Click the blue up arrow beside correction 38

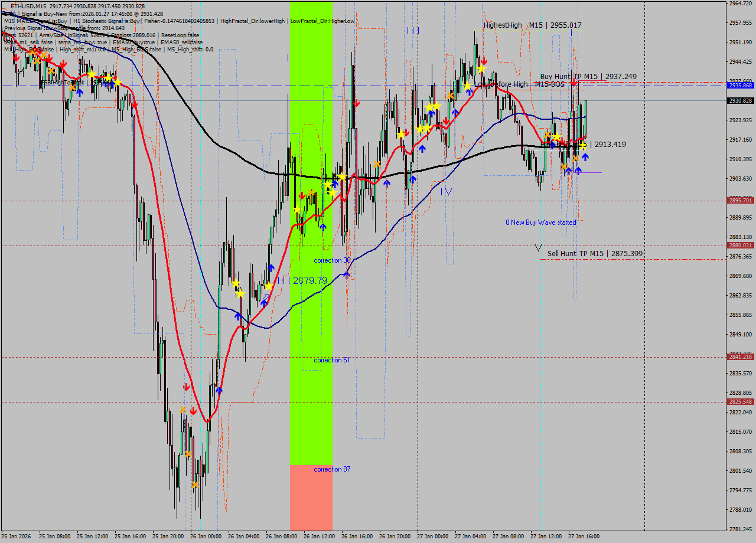(347, 274)
